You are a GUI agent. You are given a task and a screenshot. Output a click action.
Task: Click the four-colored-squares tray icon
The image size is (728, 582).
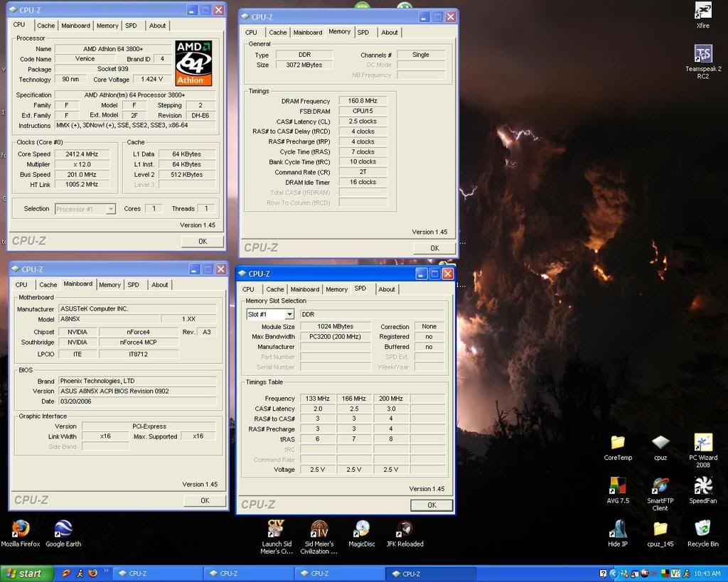(665, 573)
